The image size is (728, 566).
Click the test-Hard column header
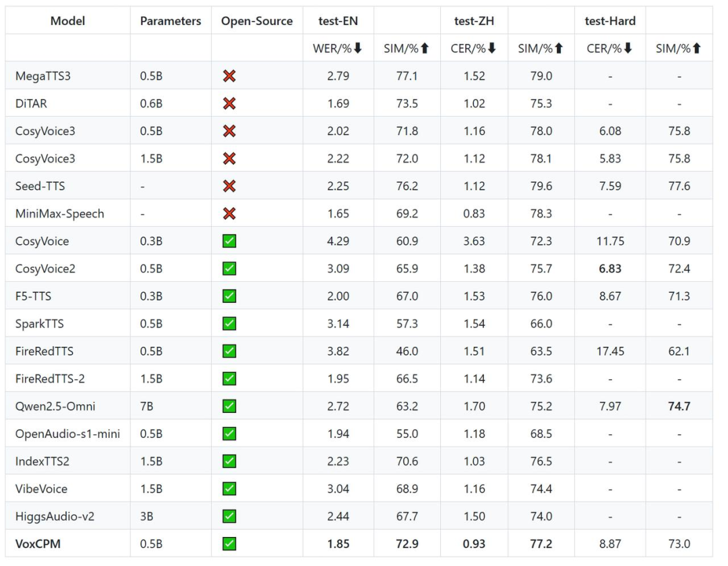coord(609,21)
